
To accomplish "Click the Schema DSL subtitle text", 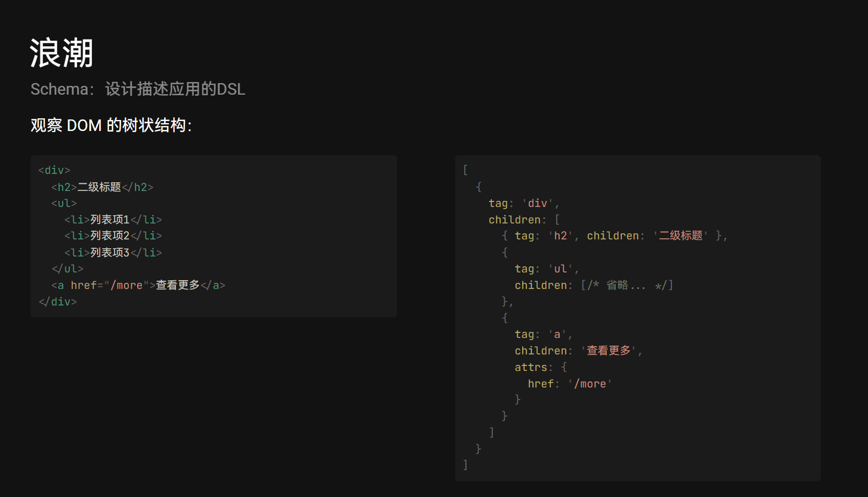I will click(x=138, y=89).
